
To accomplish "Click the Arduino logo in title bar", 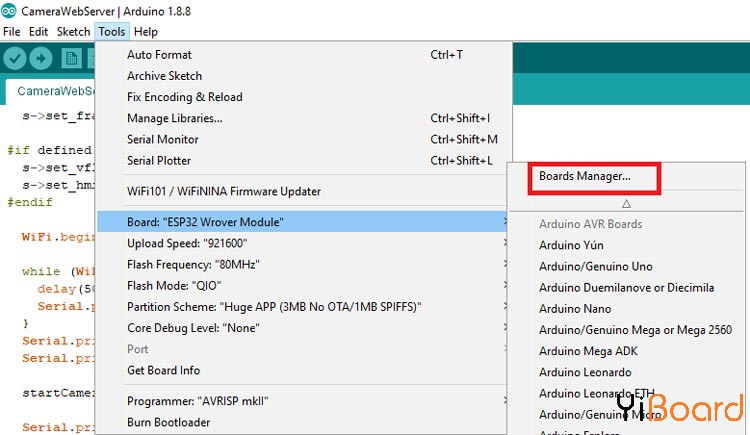I will pos(9,11).
